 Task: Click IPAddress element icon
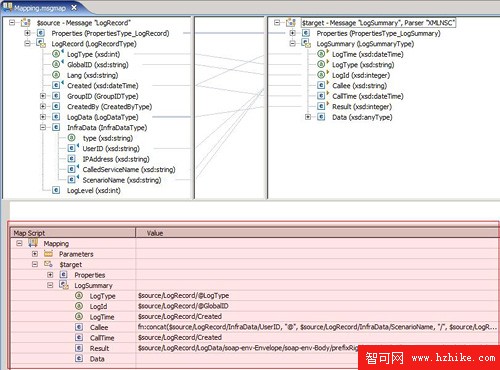pos(72,159)
